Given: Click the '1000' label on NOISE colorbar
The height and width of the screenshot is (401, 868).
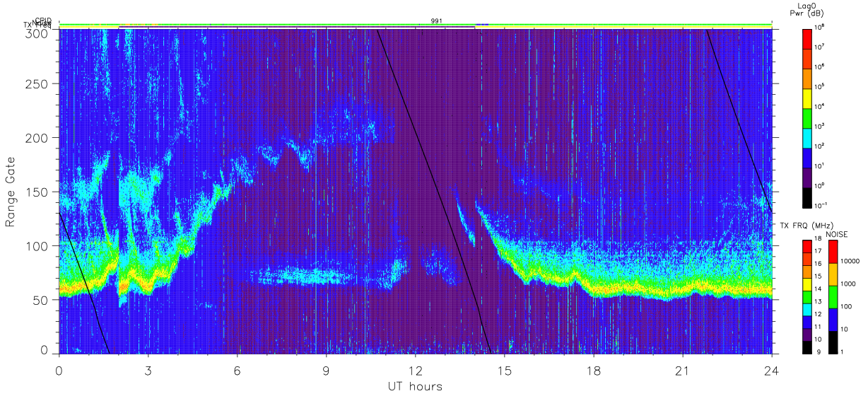Looking at the screenshot, I should click(849, 283).
